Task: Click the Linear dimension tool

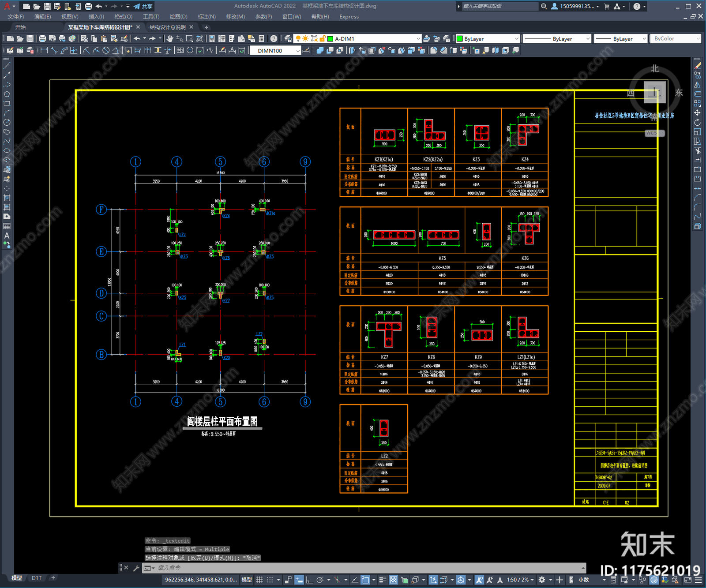Action: (44, 50)
